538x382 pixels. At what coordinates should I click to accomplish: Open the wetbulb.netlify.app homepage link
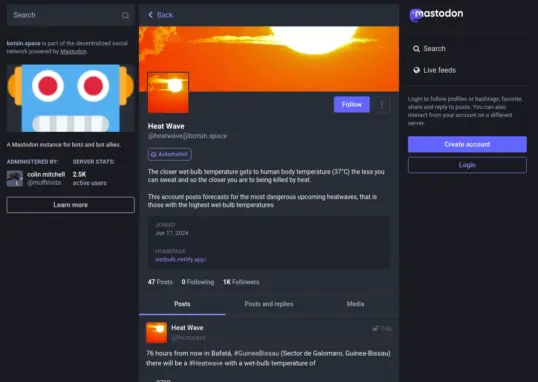(x=180, y=259)
